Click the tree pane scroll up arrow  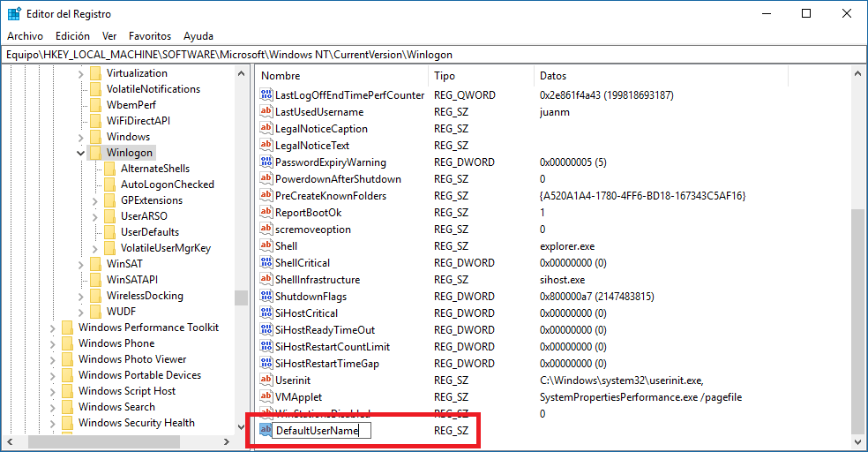242,73
